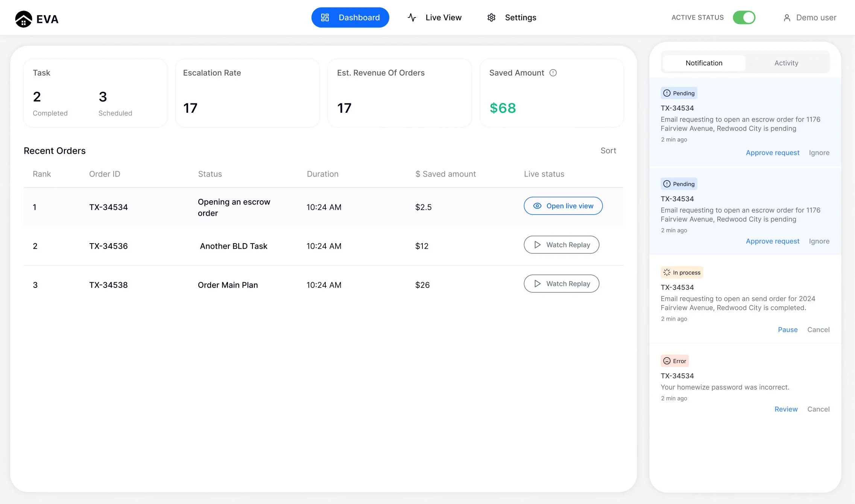
Task: Click the Live View pulse icon
Action: click(x=412, y=18)
